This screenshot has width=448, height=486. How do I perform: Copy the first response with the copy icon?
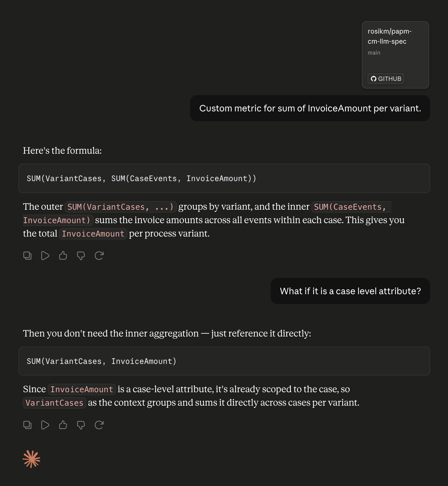[27, 256]
